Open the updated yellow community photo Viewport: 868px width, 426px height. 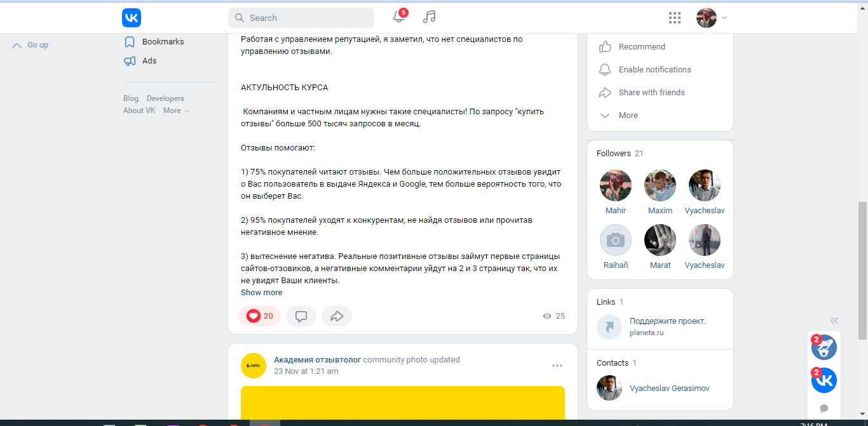pos(403,403)
